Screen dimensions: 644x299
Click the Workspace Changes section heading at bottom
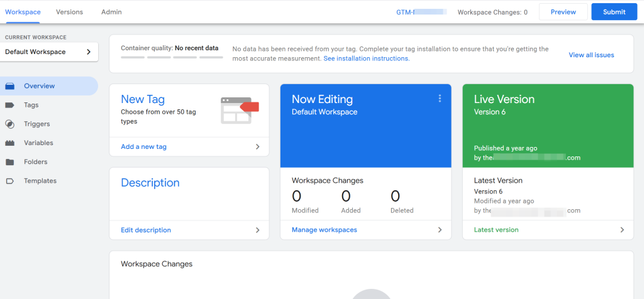157,264
